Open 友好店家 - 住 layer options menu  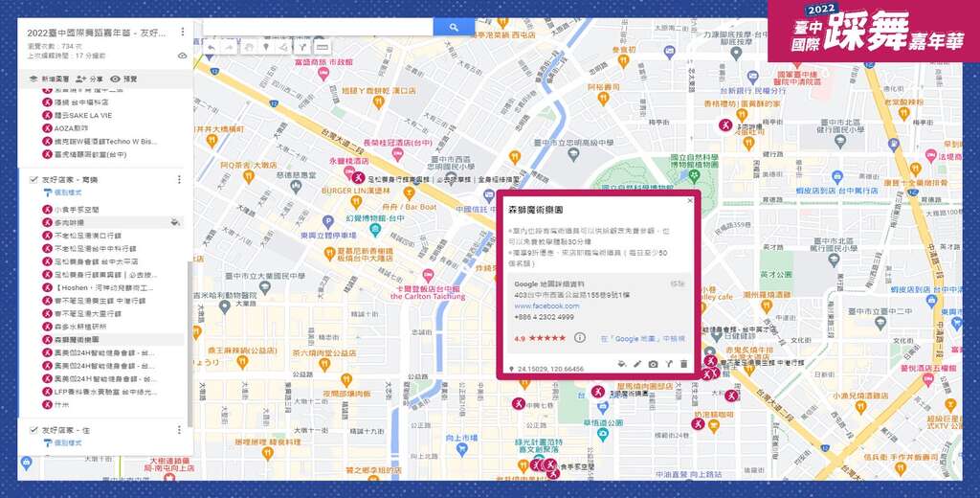(x=179, y=430)
